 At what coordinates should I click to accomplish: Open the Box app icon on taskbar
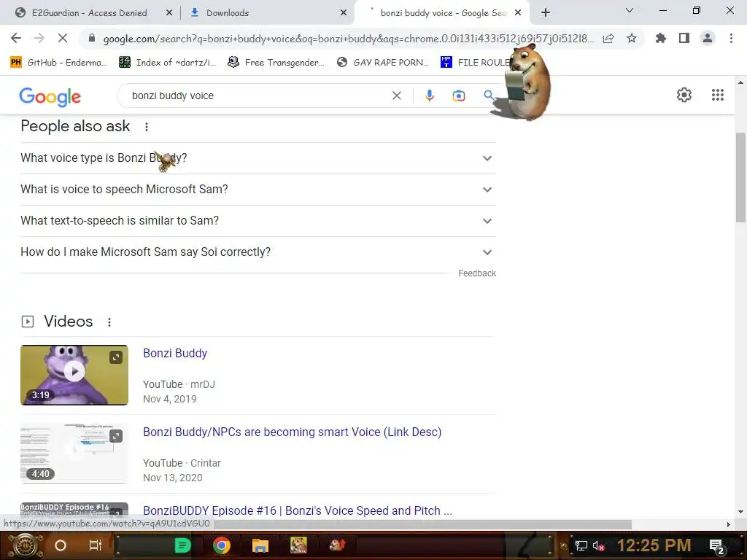pos(298,545)
